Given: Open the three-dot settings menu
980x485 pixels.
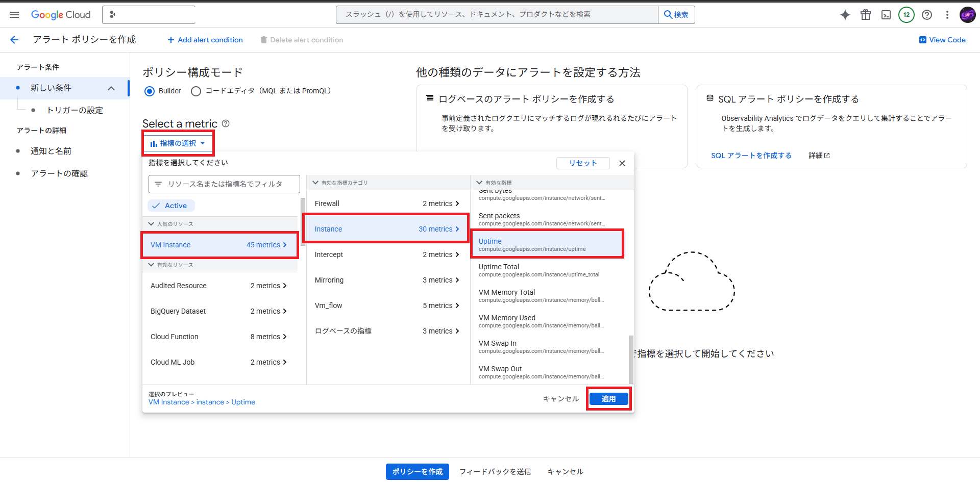Looking at the screenshot, I should click(x=947, y=15).
